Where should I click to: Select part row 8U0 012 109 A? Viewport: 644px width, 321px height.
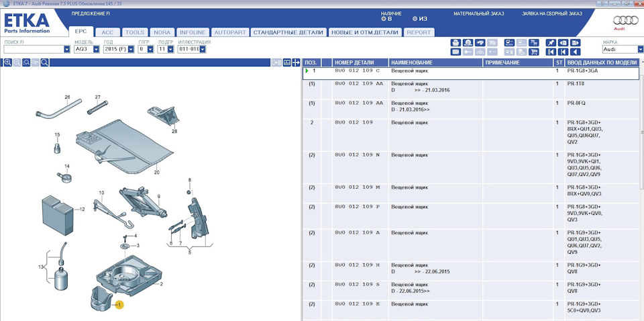click(471, 244)
